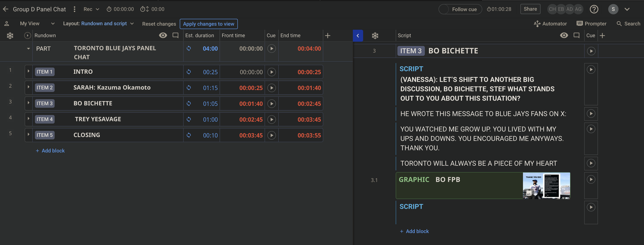Expand ITEM 5 CLOSING row
Viewport: 644px width, 245px height.
click(28, 134)
